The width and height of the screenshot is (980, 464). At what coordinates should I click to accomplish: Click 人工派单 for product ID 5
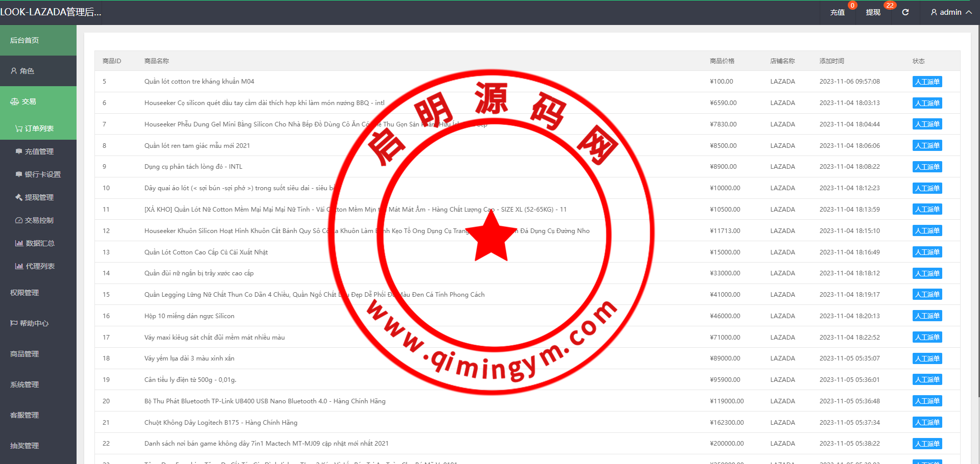[927, 82]
